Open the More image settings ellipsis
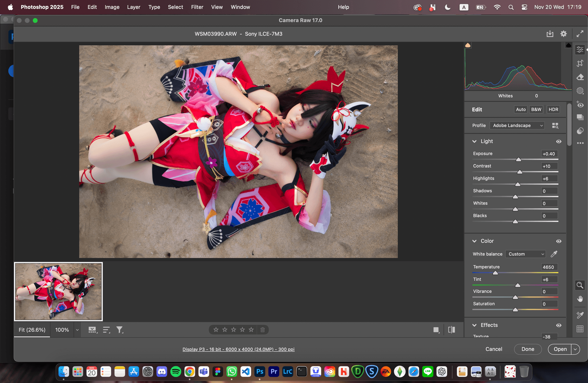The image size is (588, 383). point(580,143)
